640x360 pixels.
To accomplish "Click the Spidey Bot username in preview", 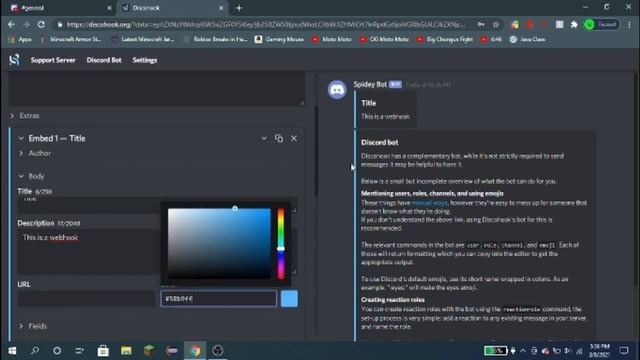I will [370, 84].
